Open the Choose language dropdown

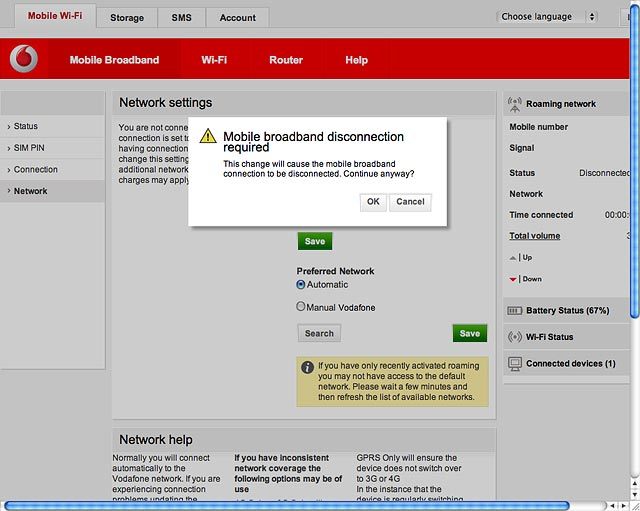point(547,17)
